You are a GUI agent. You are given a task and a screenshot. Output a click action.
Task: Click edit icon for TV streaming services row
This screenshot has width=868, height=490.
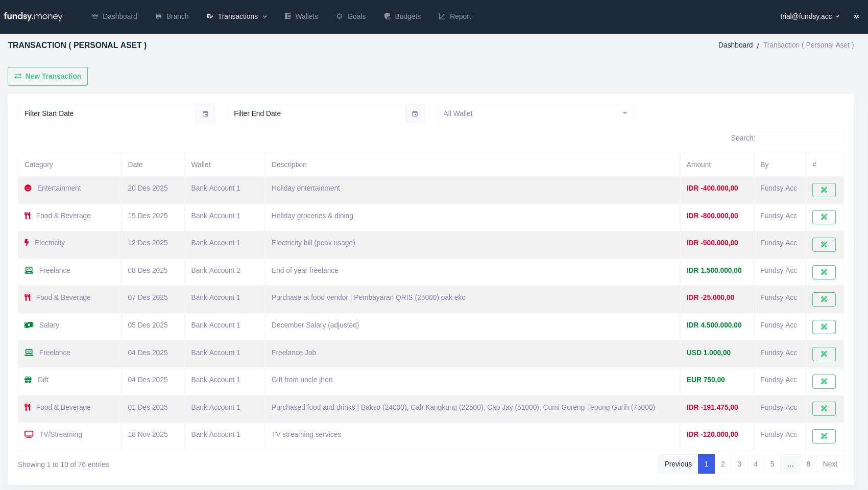click(824, 436)
